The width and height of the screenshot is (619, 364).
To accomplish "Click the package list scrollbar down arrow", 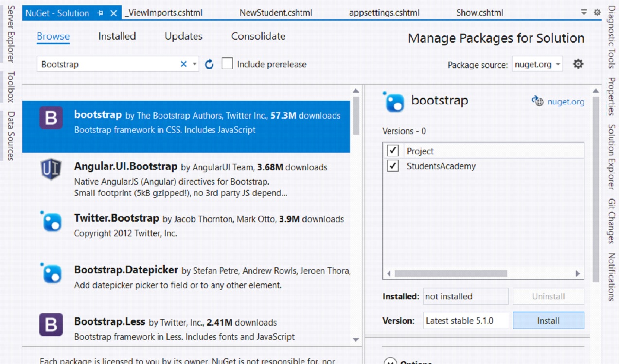I will tap(356, 340).
